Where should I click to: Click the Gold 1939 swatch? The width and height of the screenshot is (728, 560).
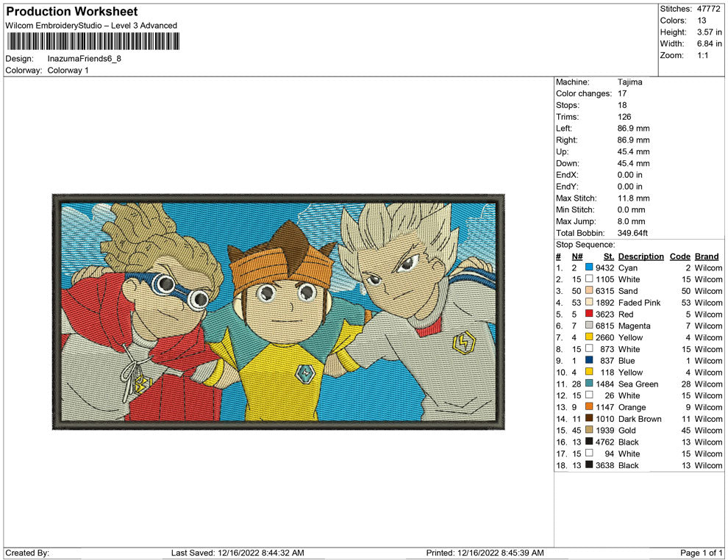[x=589, y=430]
